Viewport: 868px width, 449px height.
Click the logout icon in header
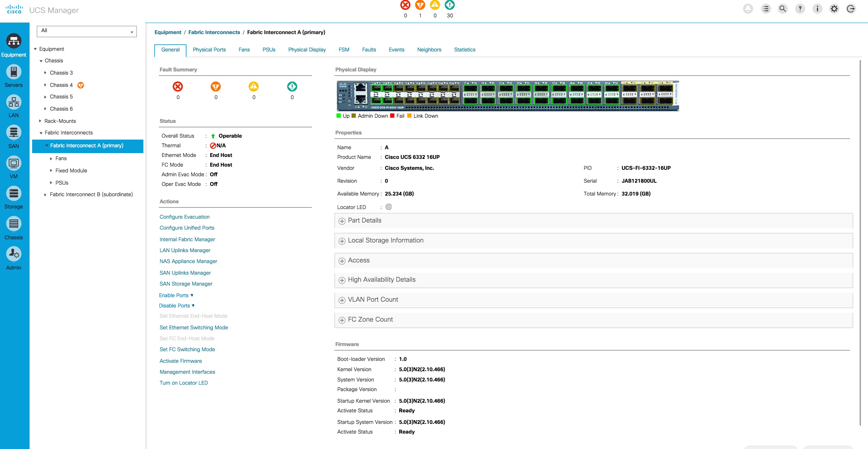(851, 9)
